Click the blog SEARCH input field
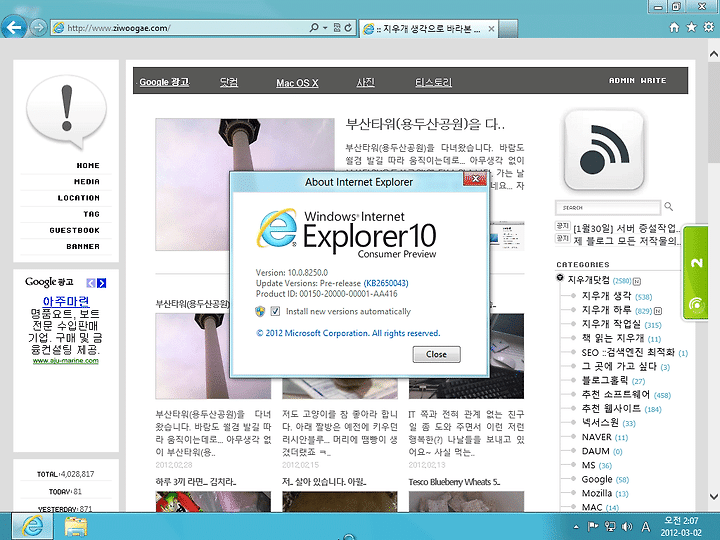Screen dimensions: 720x540 point(608,208)
